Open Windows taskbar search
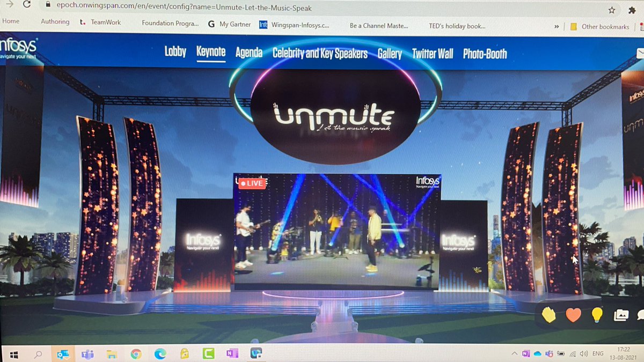The width and height of the screenshot is (644, 362). [x=38, y=354]
